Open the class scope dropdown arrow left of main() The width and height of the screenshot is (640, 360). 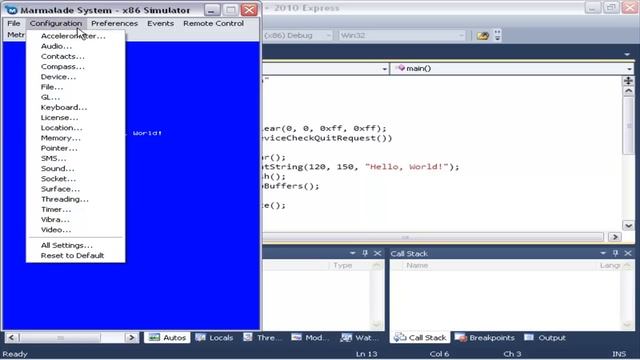coord(384,69)
